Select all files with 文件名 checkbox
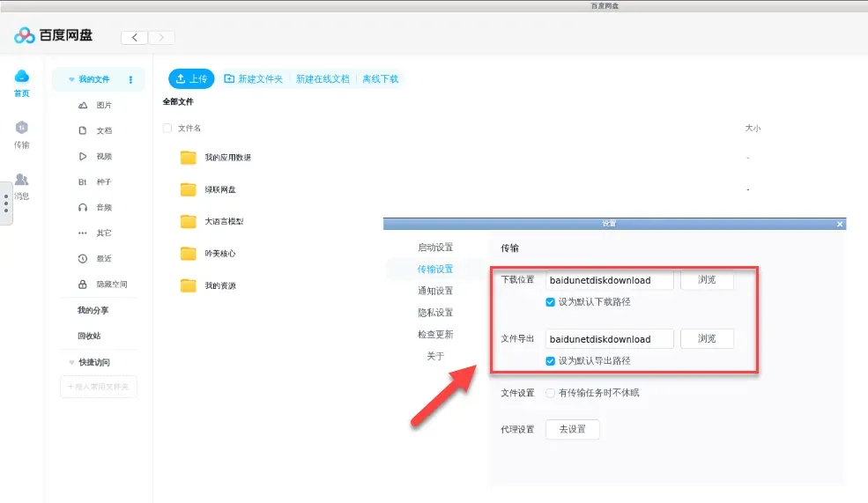This screenshot has width=868, height=503. 167,129
